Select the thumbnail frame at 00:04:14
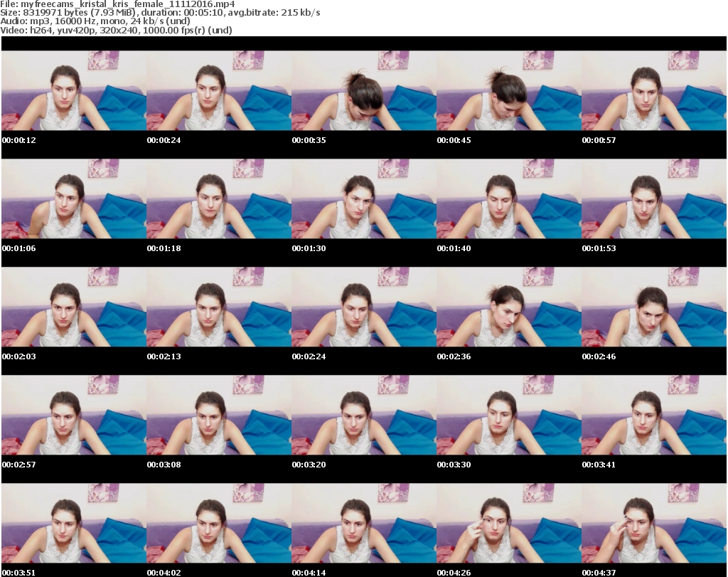This screenshot has width=728, height=577. (364, 524)
